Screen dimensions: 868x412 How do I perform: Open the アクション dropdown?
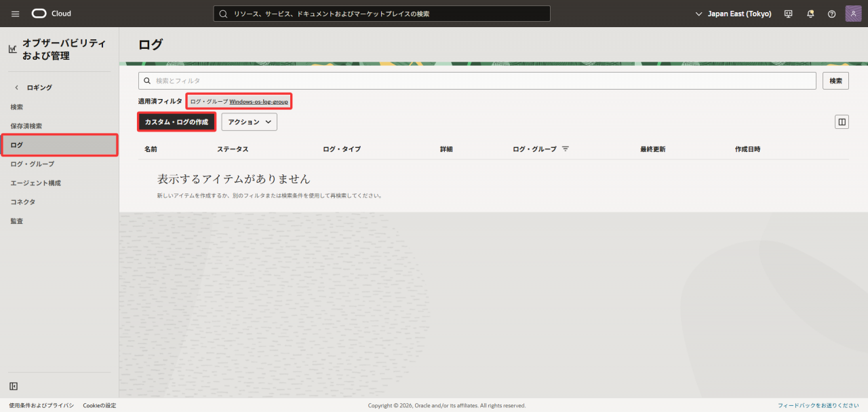coord(249,122)
